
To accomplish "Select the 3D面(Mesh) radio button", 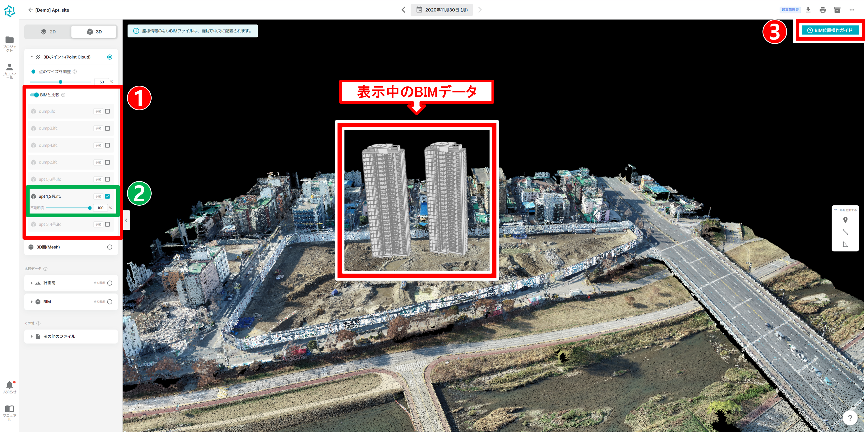I will [x=109, y=247].
